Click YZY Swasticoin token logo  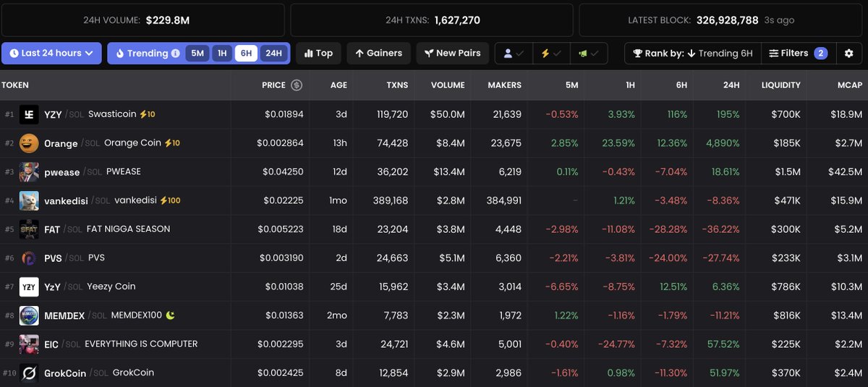[29, 114]
